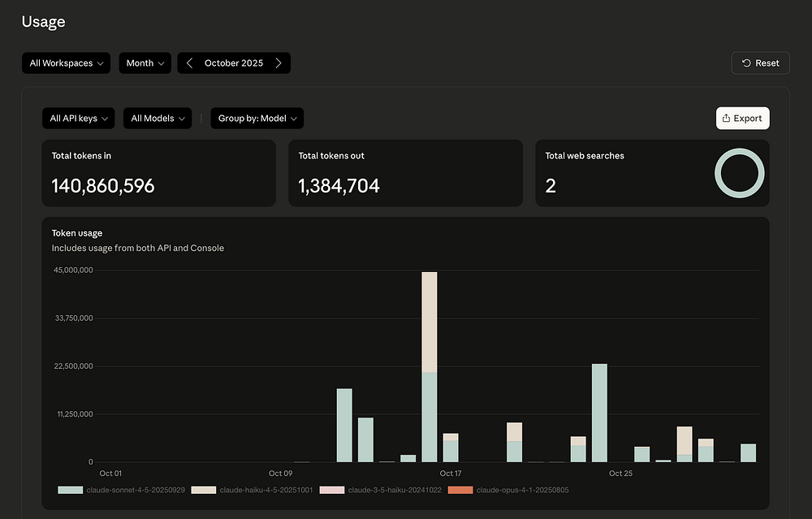Viewport: 812px width, 519px height.
Task: Click the 11,250,000 axis label
Action: click(75, 414)
